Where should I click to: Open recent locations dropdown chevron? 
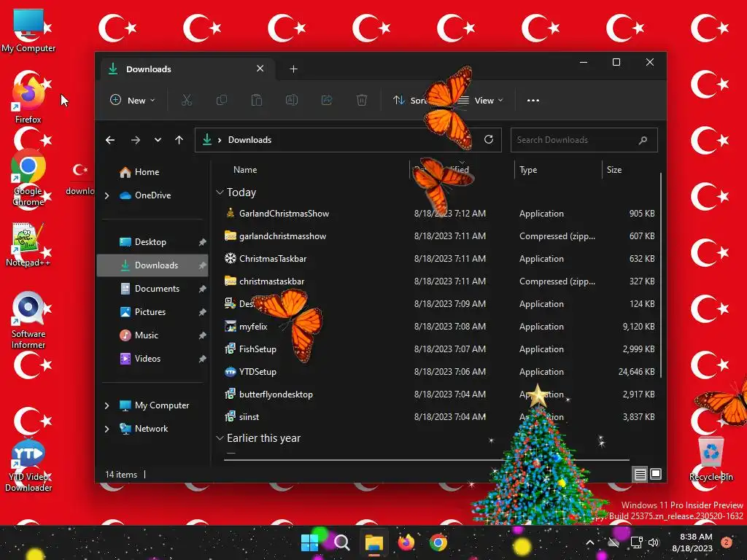coord(158,140)
